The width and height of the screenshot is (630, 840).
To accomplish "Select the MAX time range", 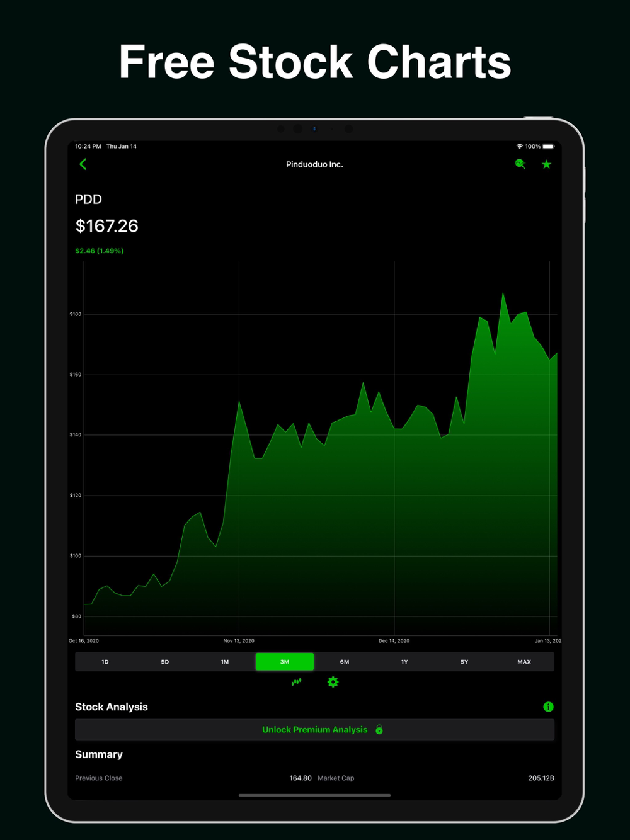I will click(524, 662).
